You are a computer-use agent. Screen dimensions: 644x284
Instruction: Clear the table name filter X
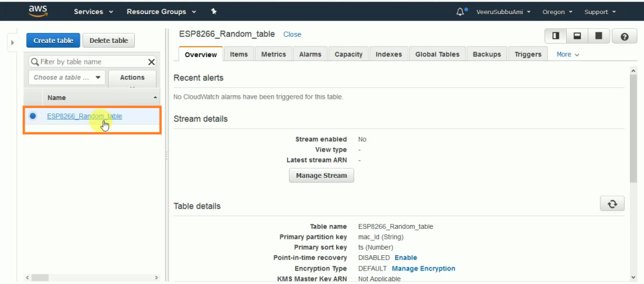click(x=151, y=62)
